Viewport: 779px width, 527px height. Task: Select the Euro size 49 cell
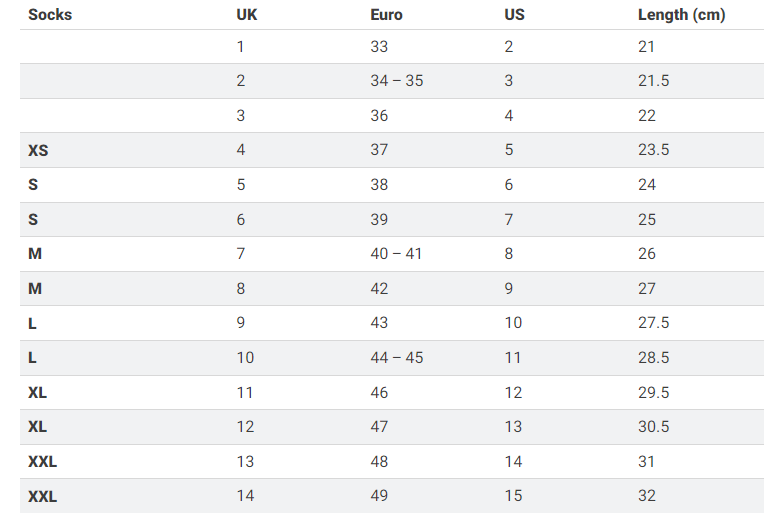coord(379,496)
